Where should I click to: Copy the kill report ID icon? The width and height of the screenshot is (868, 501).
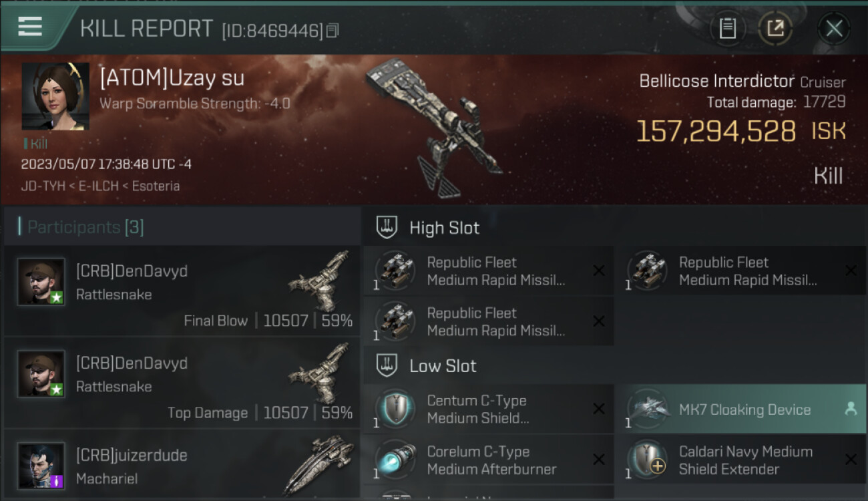coord(333,31)
